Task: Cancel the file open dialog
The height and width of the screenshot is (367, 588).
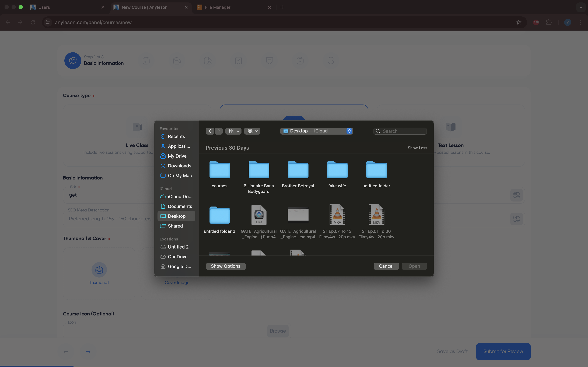Action: [x=386, y=266]
